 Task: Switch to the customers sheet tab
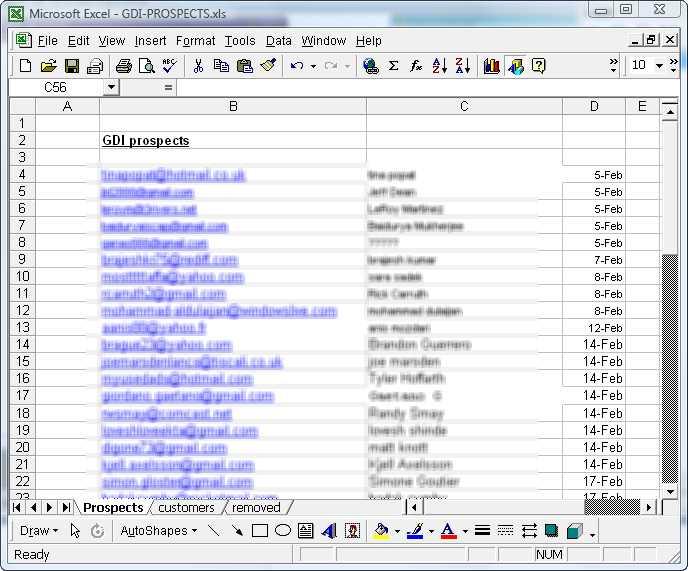(186, 508)
